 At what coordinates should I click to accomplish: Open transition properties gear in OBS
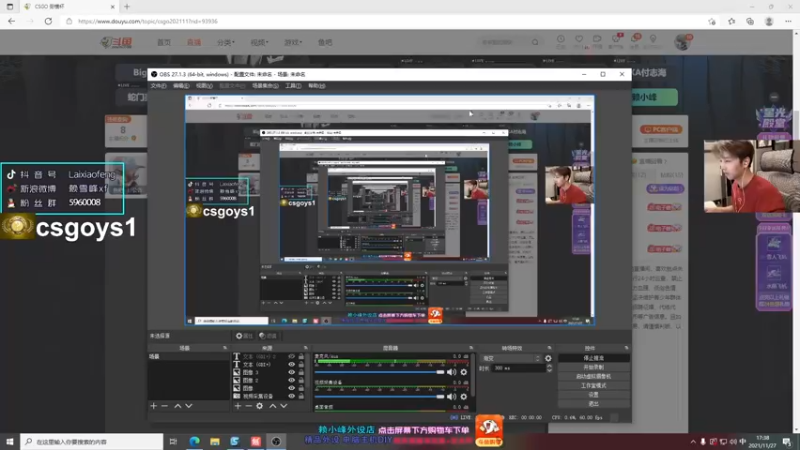click(548, 358)
